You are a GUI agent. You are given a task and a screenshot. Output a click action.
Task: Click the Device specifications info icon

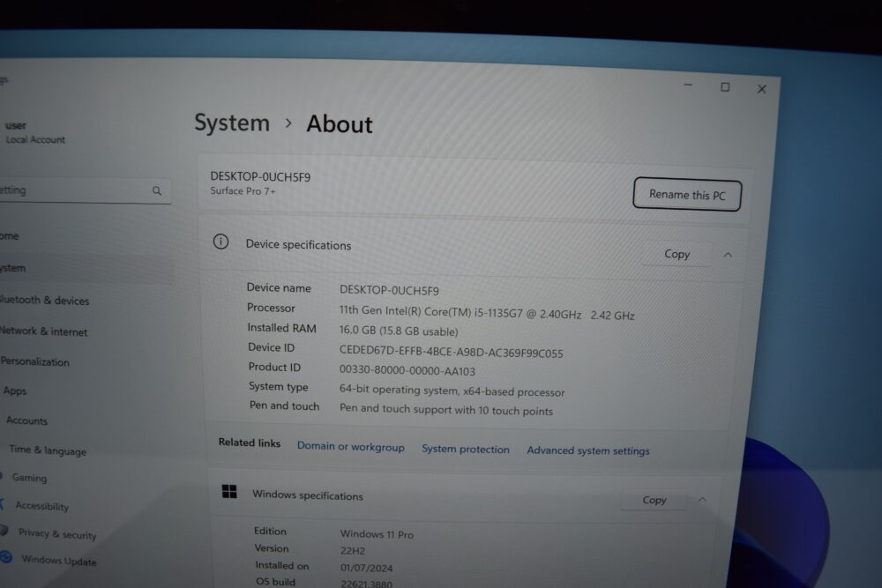221,242
